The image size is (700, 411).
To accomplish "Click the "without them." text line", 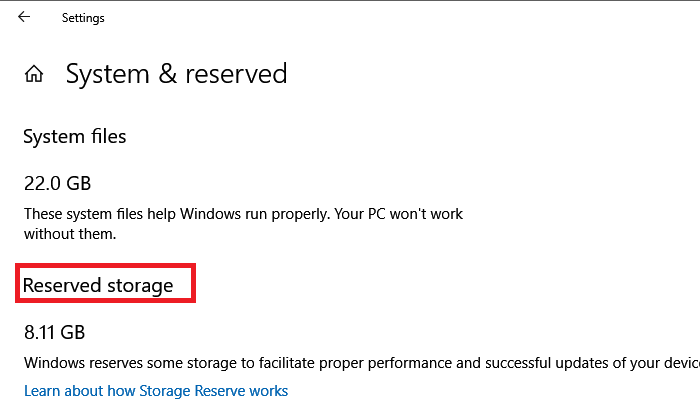I will [71, 234].
